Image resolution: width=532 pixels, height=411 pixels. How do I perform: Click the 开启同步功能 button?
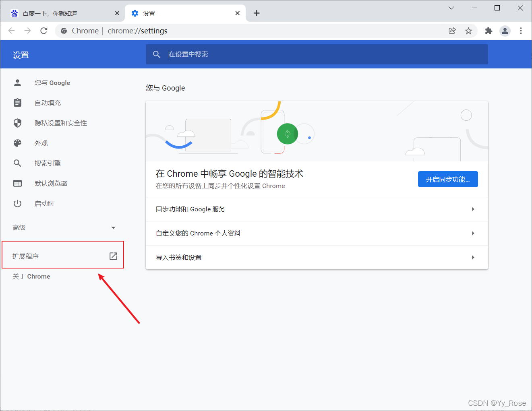click(448, 179)
